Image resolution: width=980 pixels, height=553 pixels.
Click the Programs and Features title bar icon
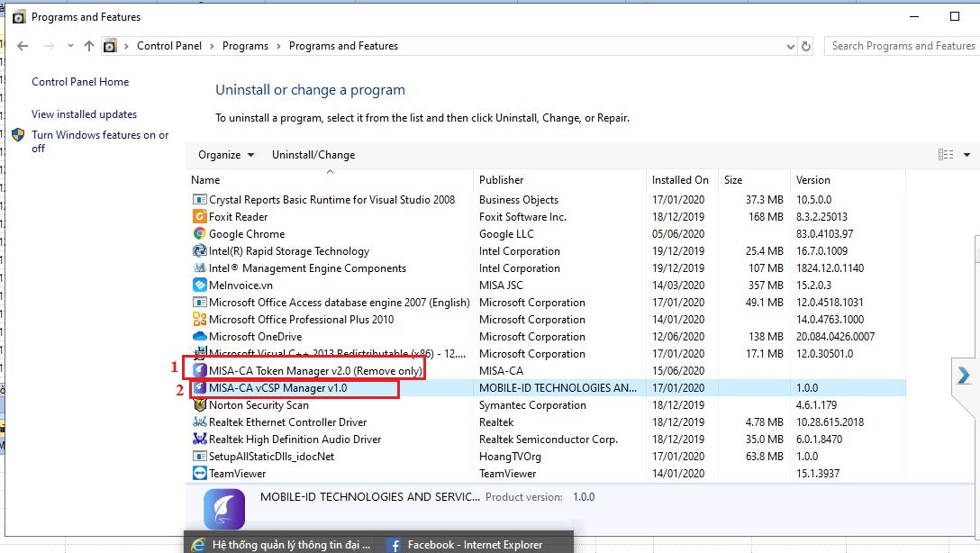(19, 17)
